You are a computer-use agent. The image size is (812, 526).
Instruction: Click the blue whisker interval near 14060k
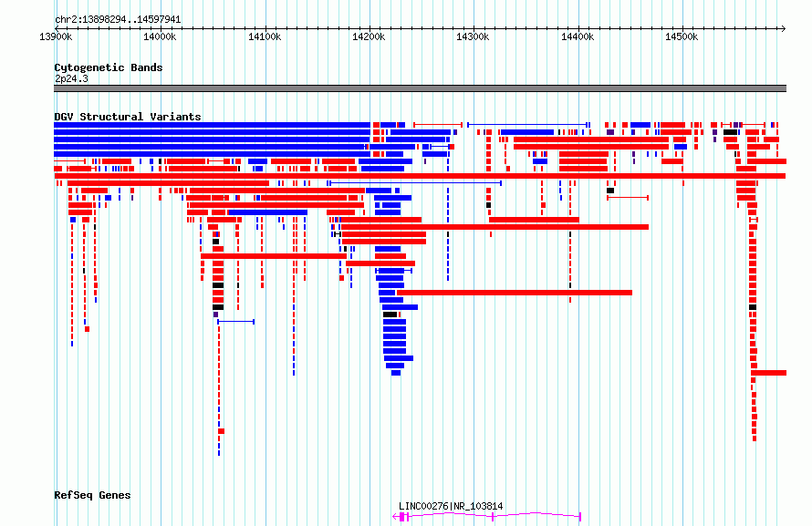[235, 322]
